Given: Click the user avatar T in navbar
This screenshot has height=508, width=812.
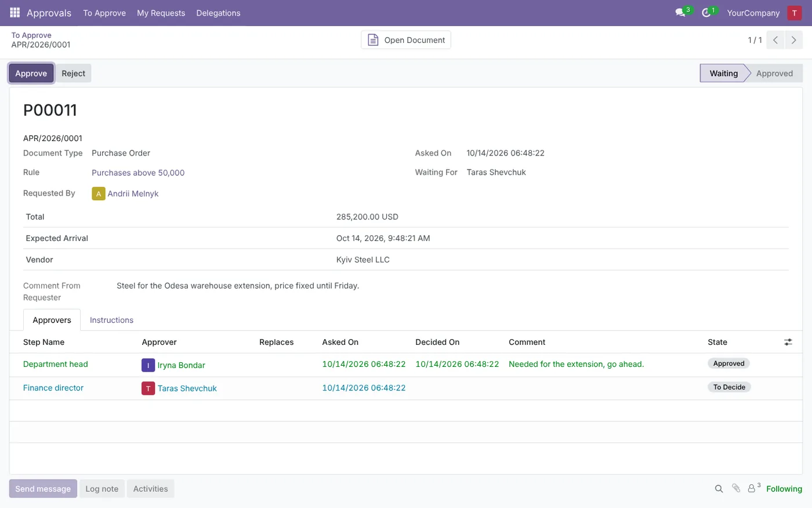Looking at the screenshot, I should (794, 13).
